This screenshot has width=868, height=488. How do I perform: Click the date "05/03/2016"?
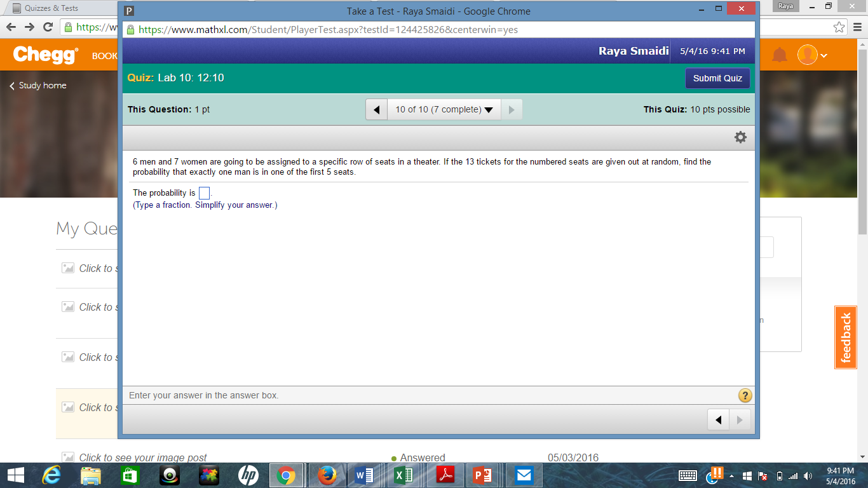[x=573, y=458]
